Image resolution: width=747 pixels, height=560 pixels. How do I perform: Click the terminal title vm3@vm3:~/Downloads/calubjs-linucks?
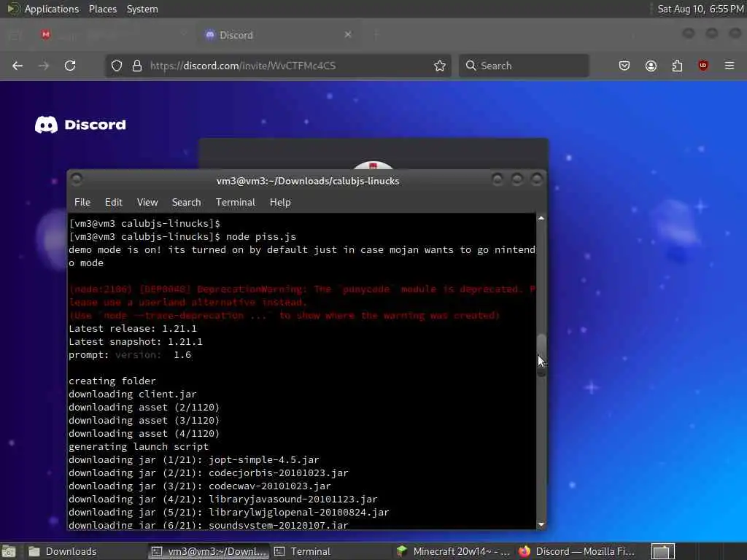(308, 181)
